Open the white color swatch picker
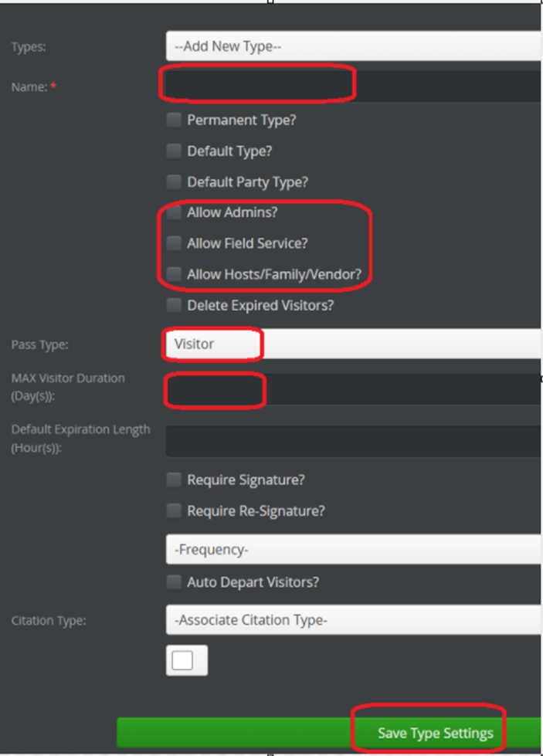This screenshot has width=543, height=756. (x=187, y=660)
